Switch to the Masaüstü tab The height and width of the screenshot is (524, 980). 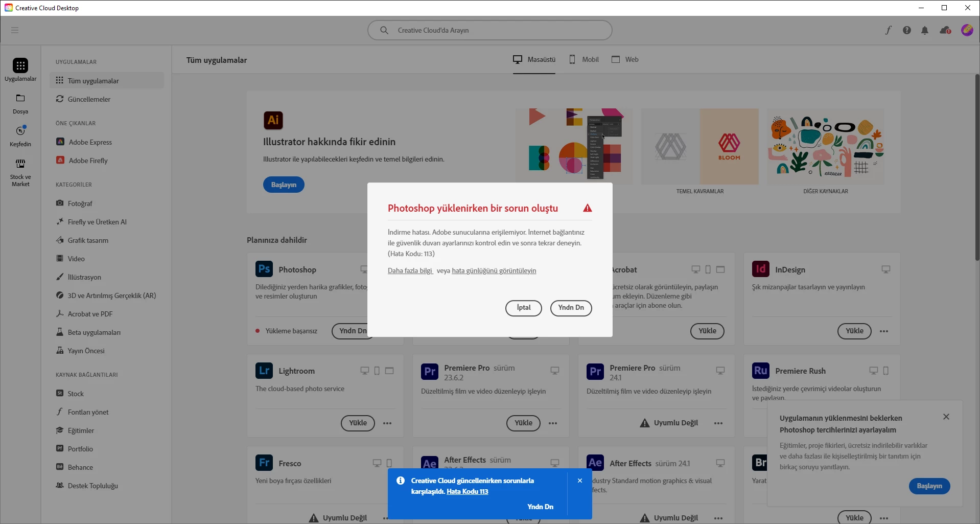(x=534, y=60)
